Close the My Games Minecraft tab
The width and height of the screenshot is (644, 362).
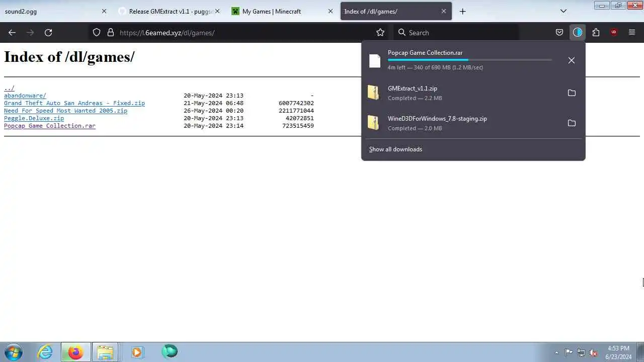331,11
